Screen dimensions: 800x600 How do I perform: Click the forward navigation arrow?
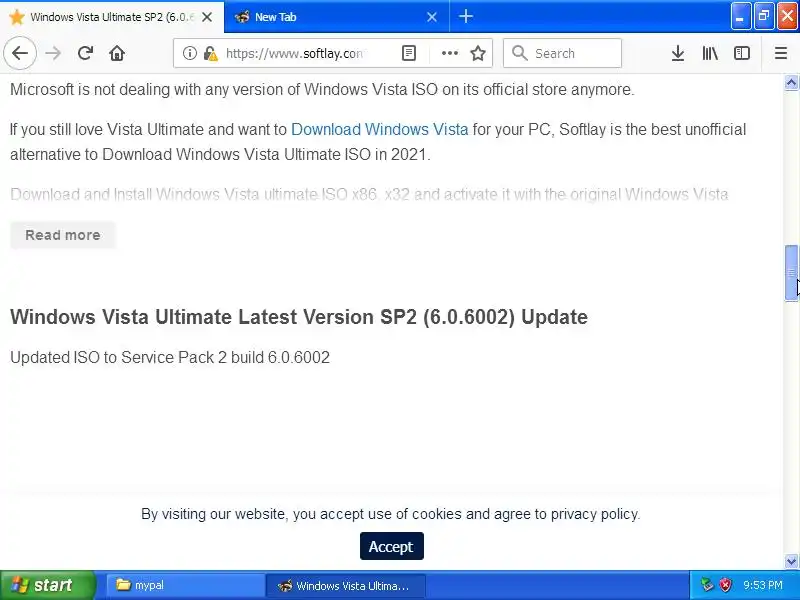point(53,53)
